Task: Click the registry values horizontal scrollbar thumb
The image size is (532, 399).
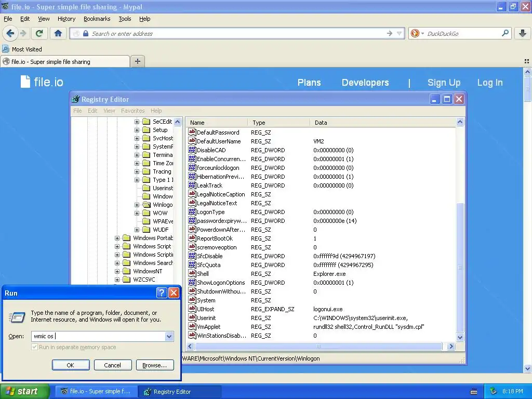Action: pyautogui.click(x=318, y=347)
